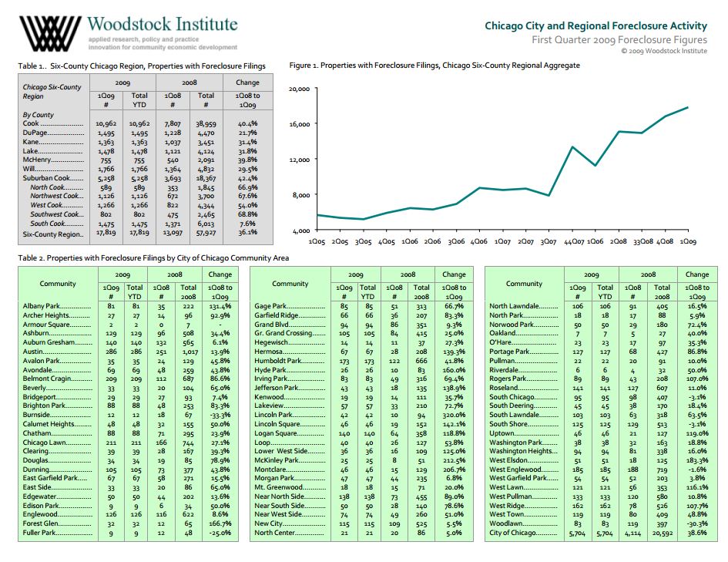
Task: Select the Table 2 caption text
Action: coord(153,257)
